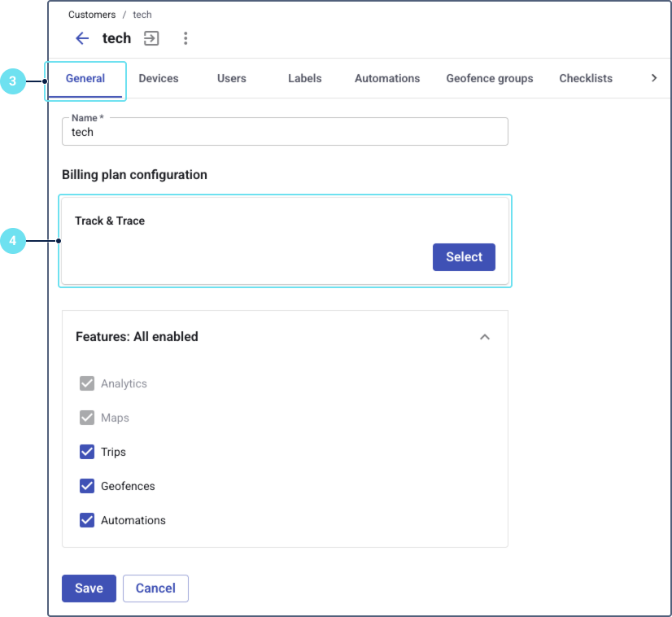Click the Maps checkbox
Screen dimensions: 672x617
point(87,418)
